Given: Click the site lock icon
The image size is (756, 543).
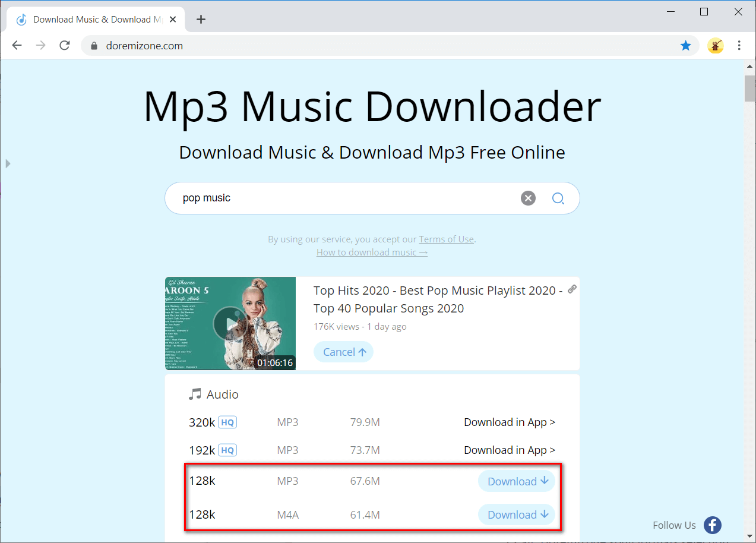Looking at the screenshot, I should [93, 46].
